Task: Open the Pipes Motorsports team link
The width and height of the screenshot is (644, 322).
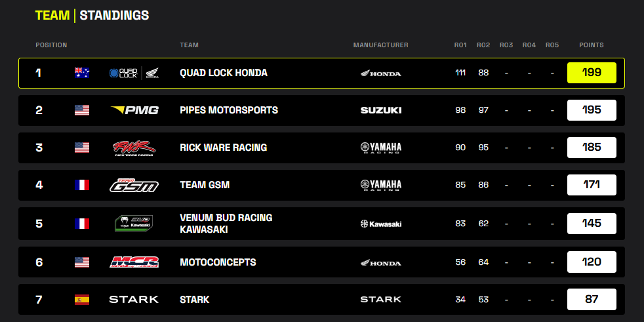Action: 229,110
